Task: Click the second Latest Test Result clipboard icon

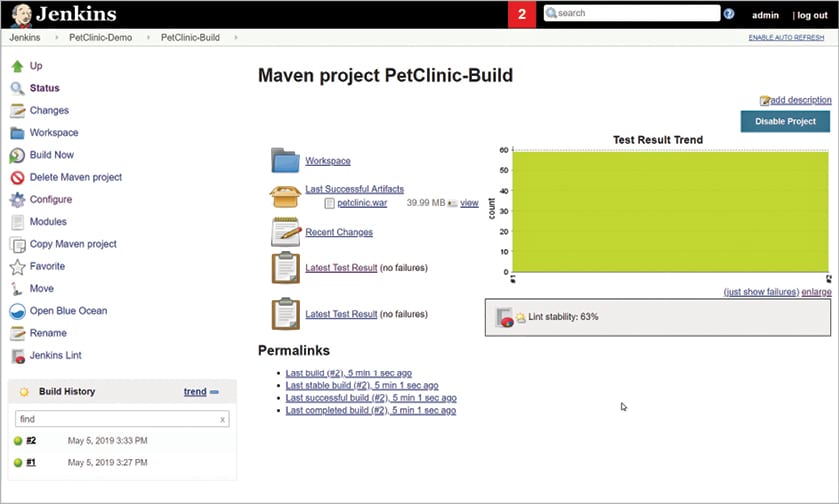Action: pyautogui.click(x=286, y=314)
